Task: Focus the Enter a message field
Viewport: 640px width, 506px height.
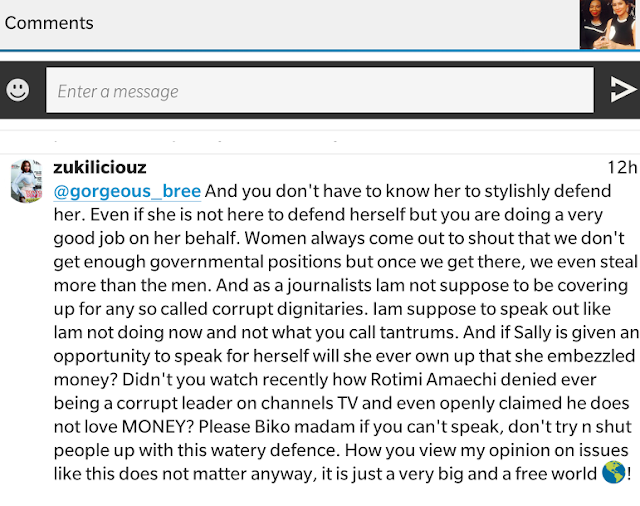Action: point(320,90)
